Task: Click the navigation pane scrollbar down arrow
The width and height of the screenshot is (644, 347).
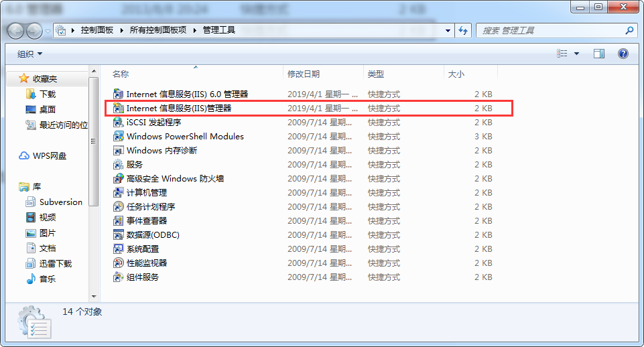Action: click(x=94, y=296)
